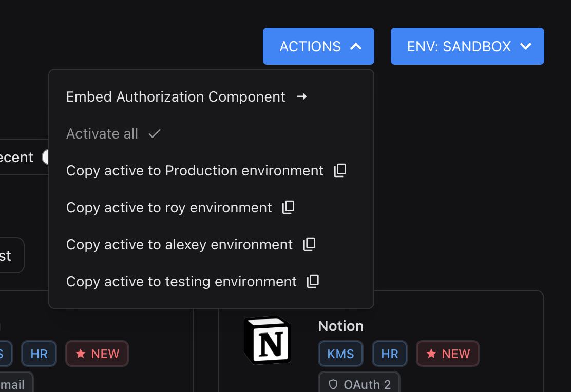Click copy icon for testing environment
This screenshot has height=392, width=571.
click(x=313, y=282)
